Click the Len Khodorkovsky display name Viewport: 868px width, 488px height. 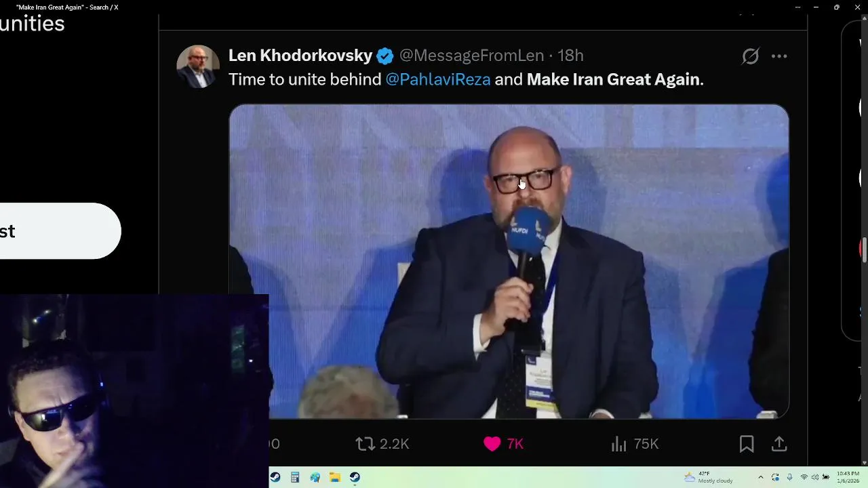click(x=300, y=56)
